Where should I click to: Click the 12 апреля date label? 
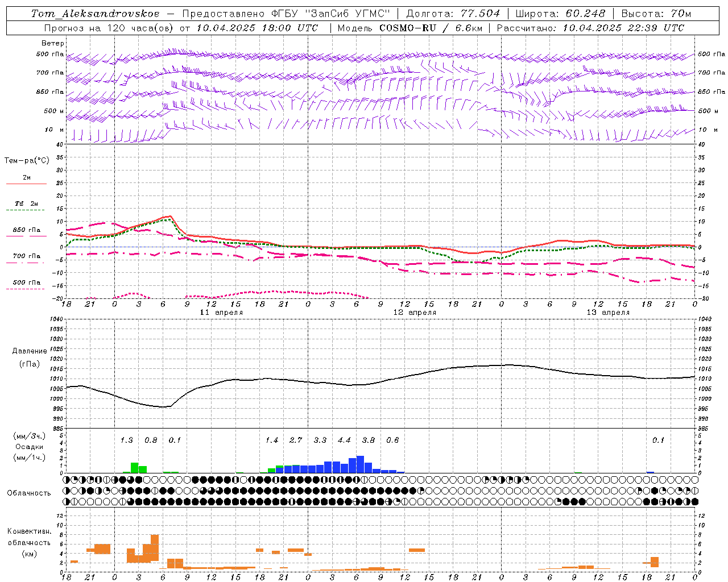click(x=415, y=313)
